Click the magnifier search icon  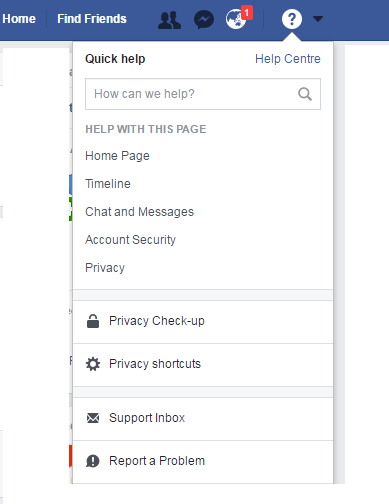point(305,94)
